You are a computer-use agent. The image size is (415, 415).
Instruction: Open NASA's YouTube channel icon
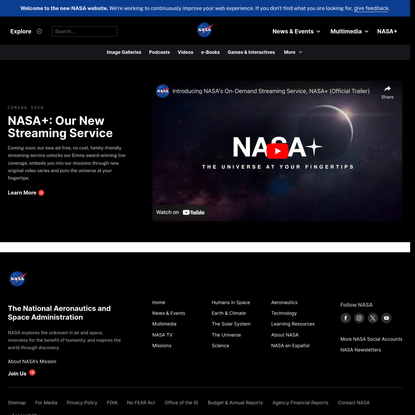point(386,318)
